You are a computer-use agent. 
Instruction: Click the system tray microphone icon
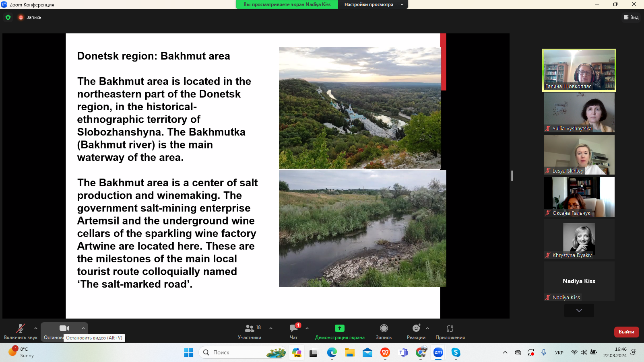544,352
